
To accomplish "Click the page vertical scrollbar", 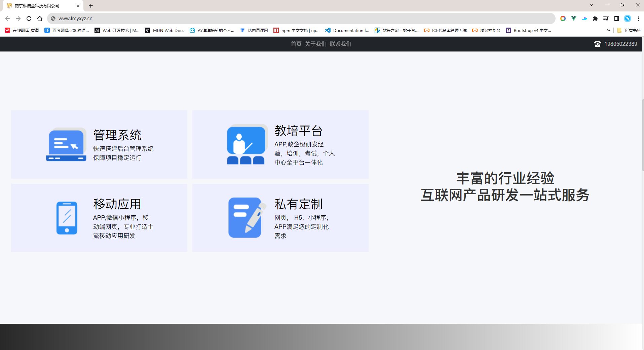I will (x=643, y=135).
